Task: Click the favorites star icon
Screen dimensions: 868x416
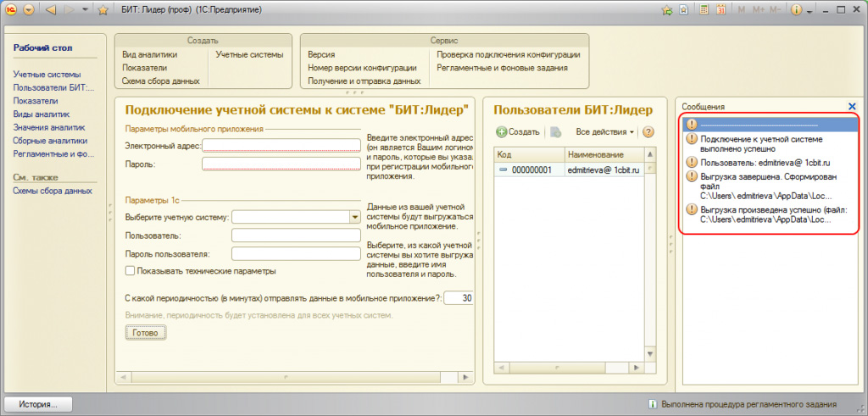Action: click(103, 10)
